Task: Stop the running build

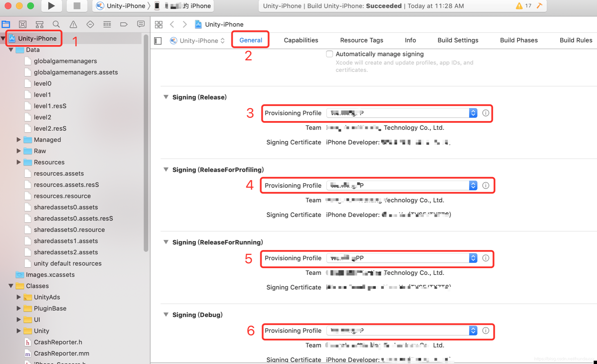Action: (77, 6)
